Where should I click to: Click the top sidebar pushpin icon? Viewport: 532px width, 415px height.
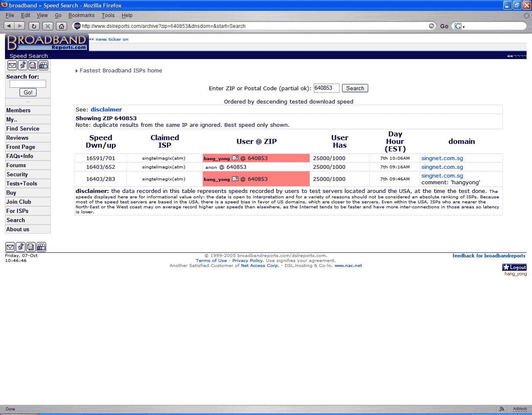pyautogui.click(x=23, y=65)
